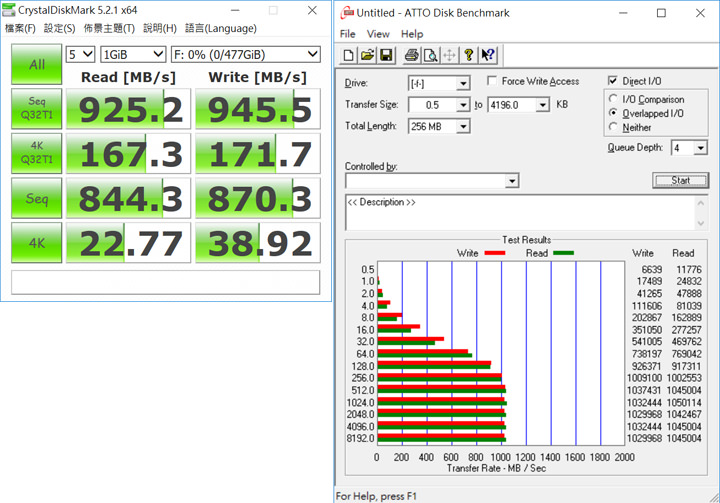
Task: Click the Open folder icon in ATTO toolbar
Action: tap(367, 54)
